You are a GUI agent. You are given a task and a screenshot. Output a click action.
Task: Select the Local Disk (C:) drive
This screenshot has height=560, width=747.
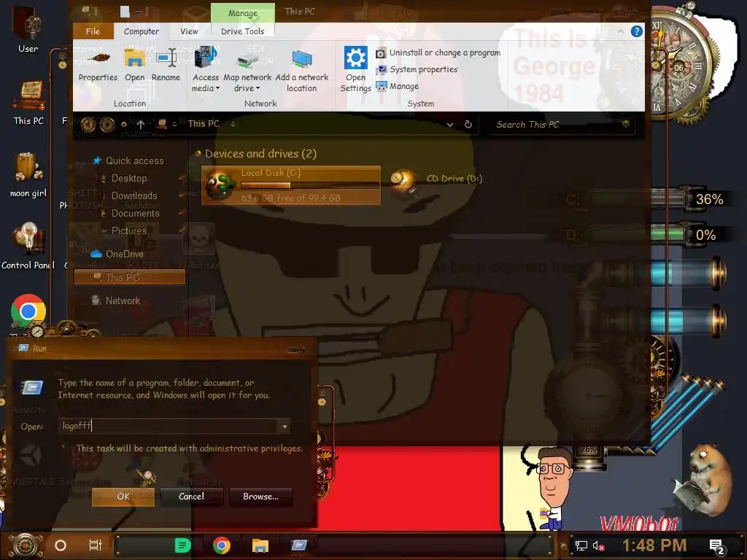(x=291, y=185)
